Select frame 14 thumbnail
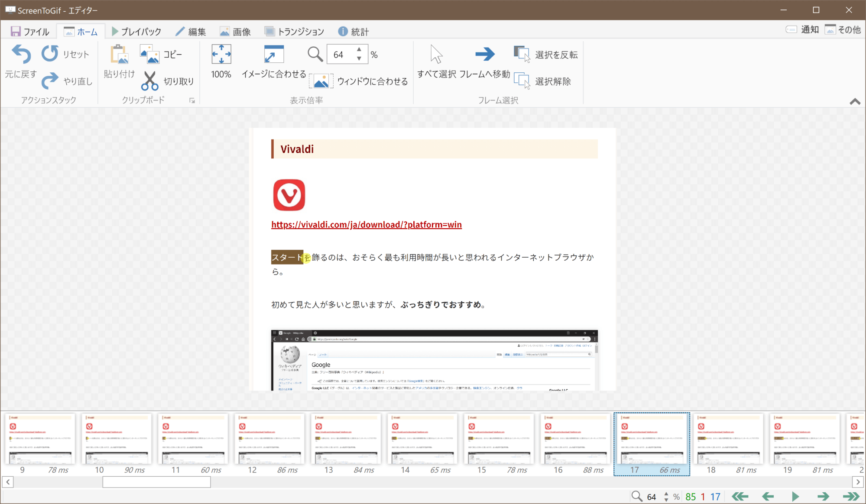The image size is (866, 504). coord(422,444)
